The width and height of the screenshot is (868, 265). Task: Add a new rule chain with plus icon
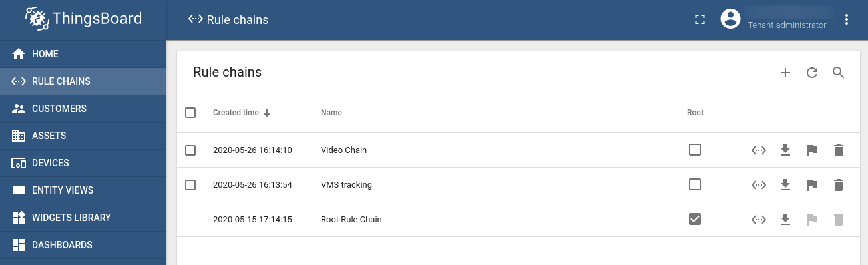pos(785,73)
